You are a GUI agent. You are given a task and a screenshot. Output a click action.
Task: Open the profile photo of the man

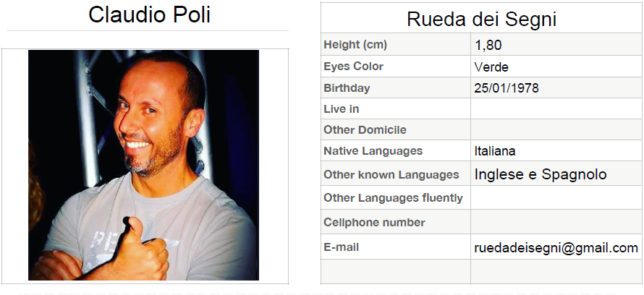click(143, 165)
